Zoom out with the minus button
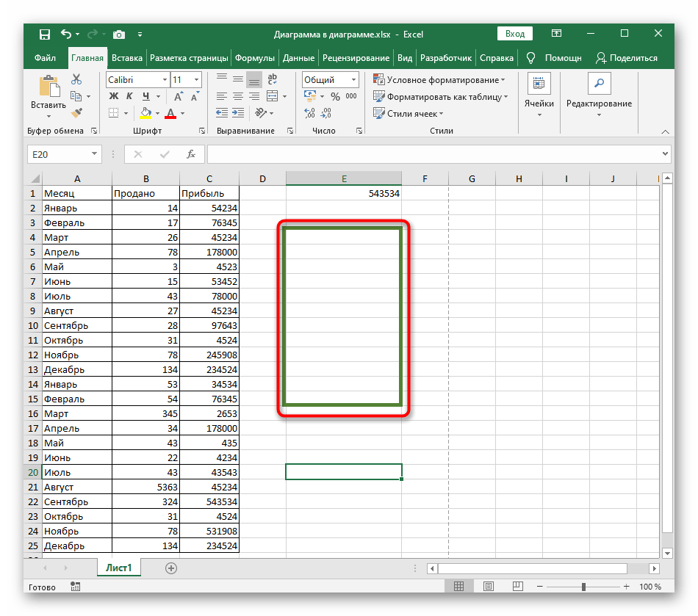 point(540,587)
